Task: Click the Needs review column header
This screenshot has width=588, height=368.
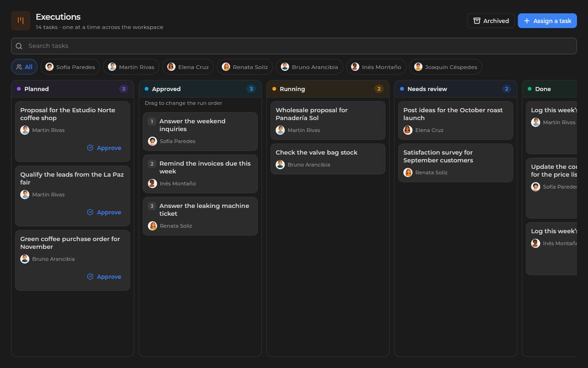Action: pos(456,89)
